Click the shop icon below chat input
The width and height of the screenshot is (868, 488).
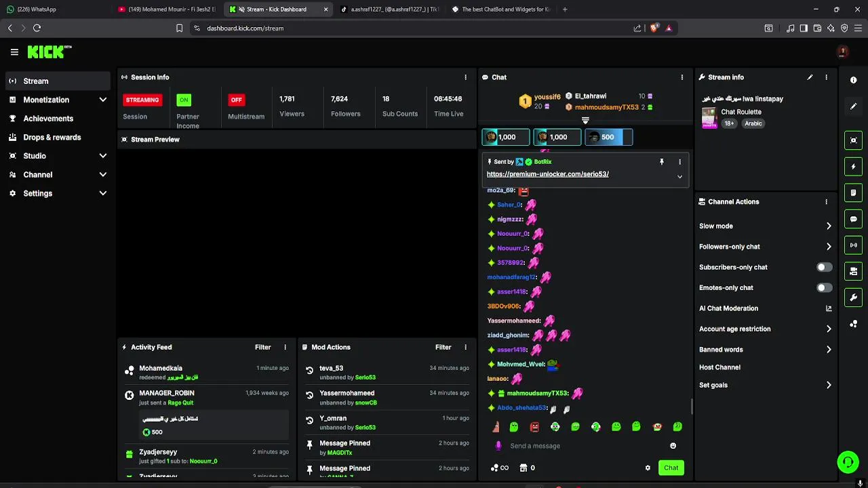coord(523,468)
